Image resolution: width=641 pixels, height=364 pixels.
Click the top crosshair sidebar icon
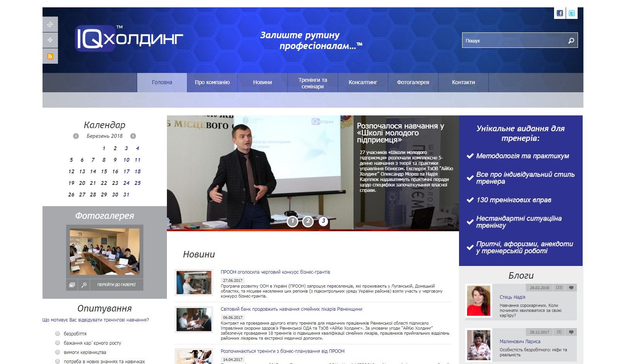(50, 25)
